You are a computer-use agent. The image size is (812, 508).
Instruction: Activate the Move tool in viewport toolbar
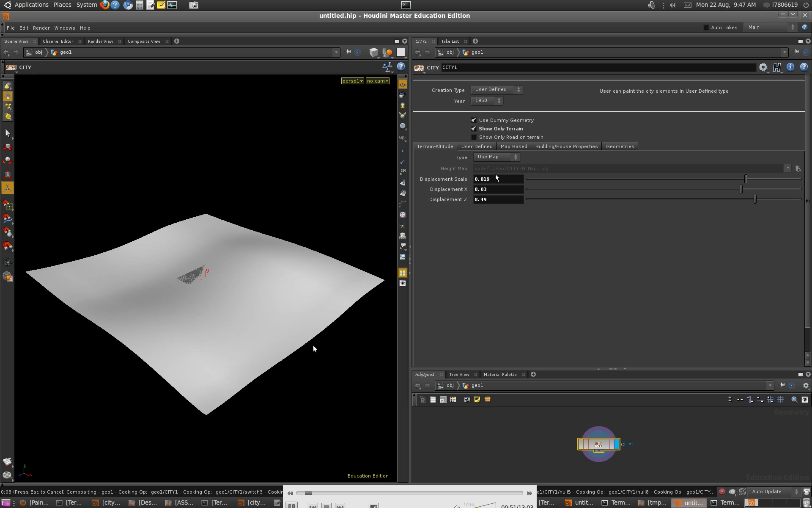8,147
